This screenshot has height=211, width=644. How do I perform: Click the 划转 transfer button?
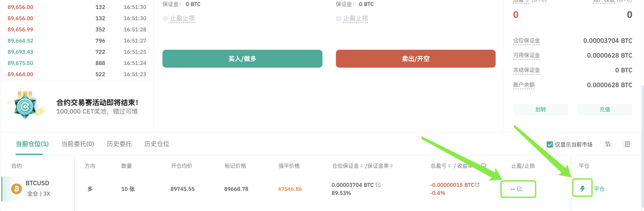pos(540,109)
